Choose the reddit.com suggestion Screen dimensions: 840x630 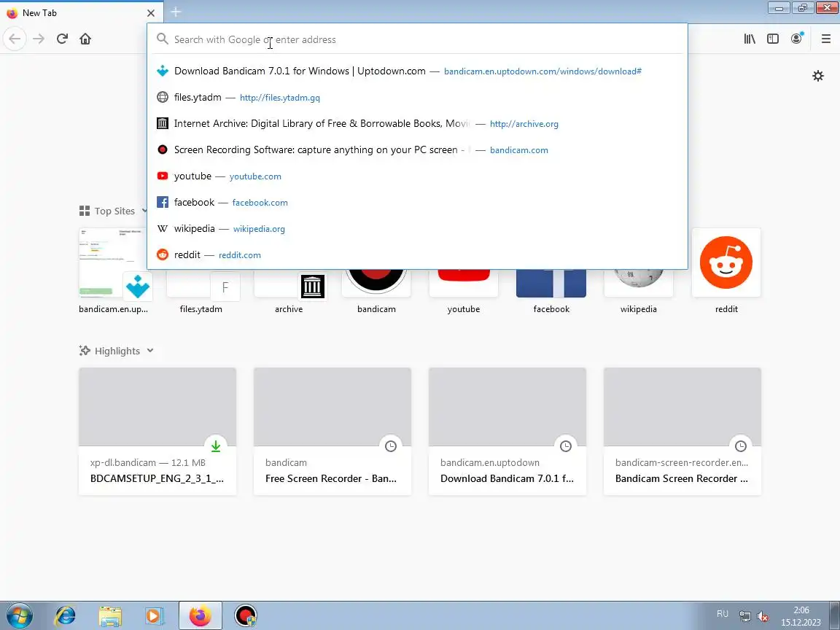pos(417,254)
